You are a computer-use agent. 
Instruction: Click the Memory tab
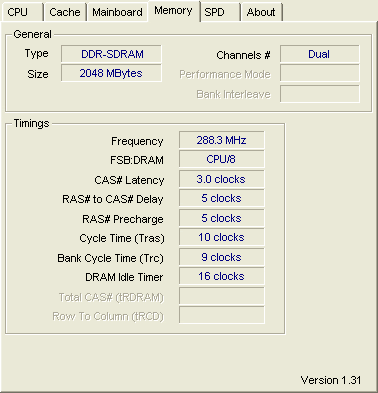point(174,11)
